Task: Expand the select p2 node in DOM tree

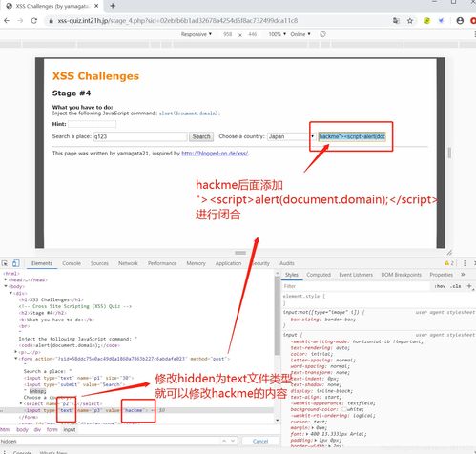Action: 21,403
